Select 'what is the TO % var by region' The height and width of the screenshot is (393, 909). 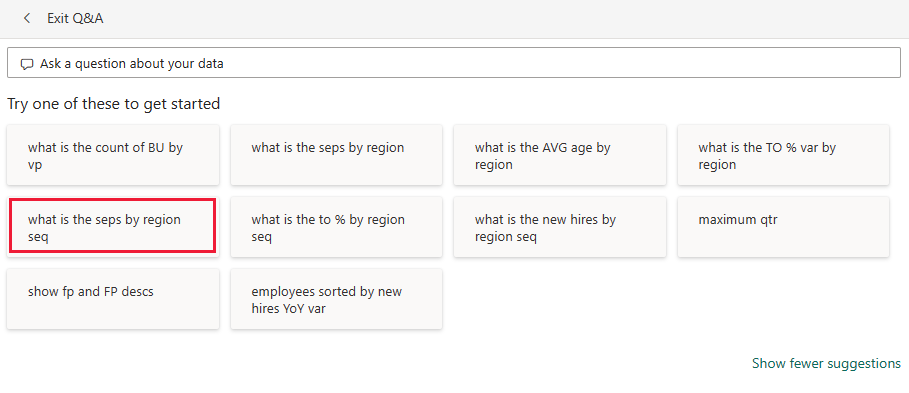point(783,155)
